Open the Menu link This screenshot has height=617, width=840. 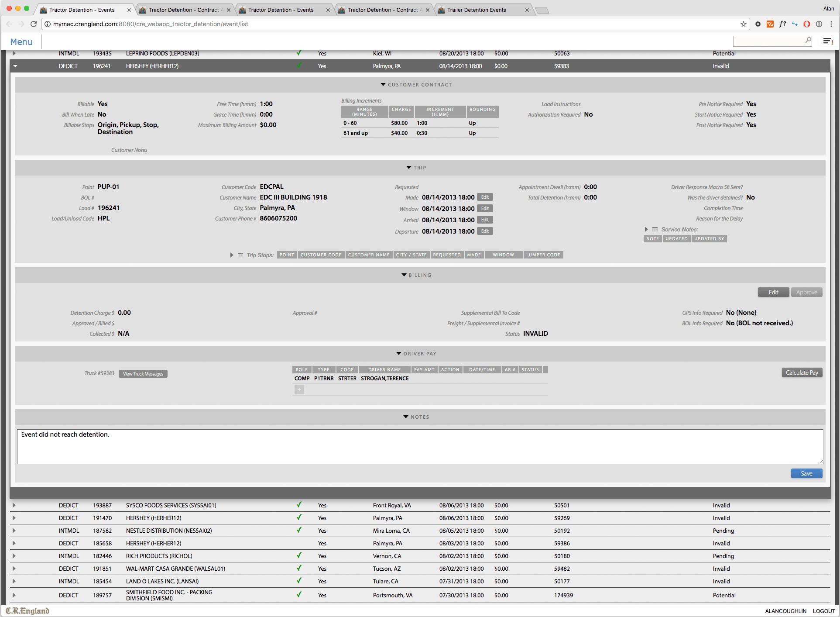click(x=21, y=42)
